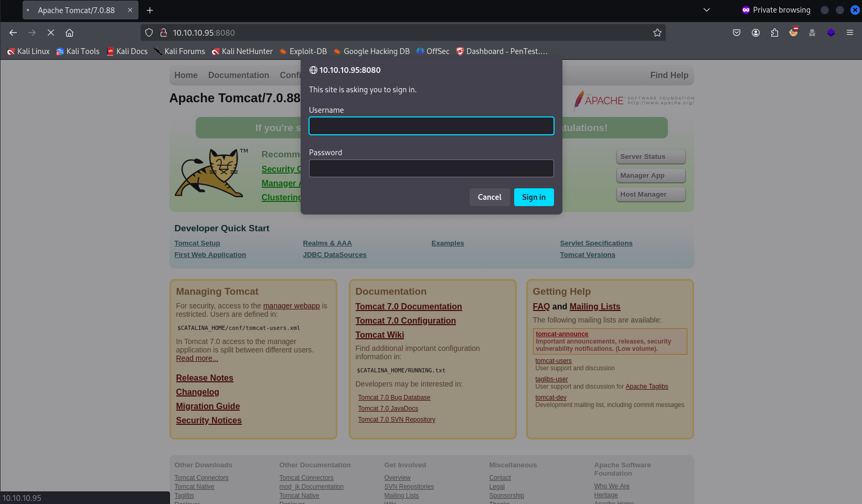Open Kali Linux bookmark
862x504 pixels.
[x=28, y=51]
